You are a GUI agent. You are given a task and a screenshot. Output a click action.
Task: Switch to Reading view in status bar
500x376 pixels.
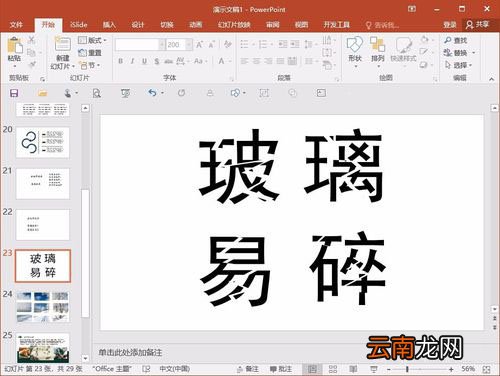pyautogui.click(x=353, y=369)
